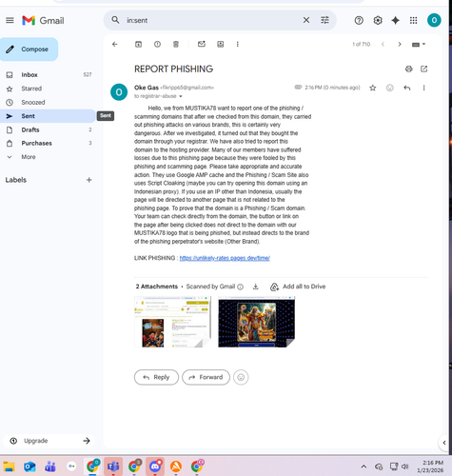Open email in new window

tap(423, 69)
